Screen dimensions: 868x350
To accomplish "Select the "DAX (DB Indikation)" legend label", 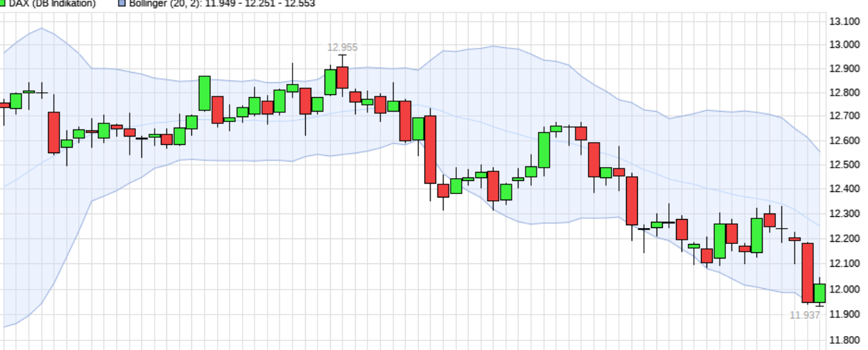I will [52, 3].
